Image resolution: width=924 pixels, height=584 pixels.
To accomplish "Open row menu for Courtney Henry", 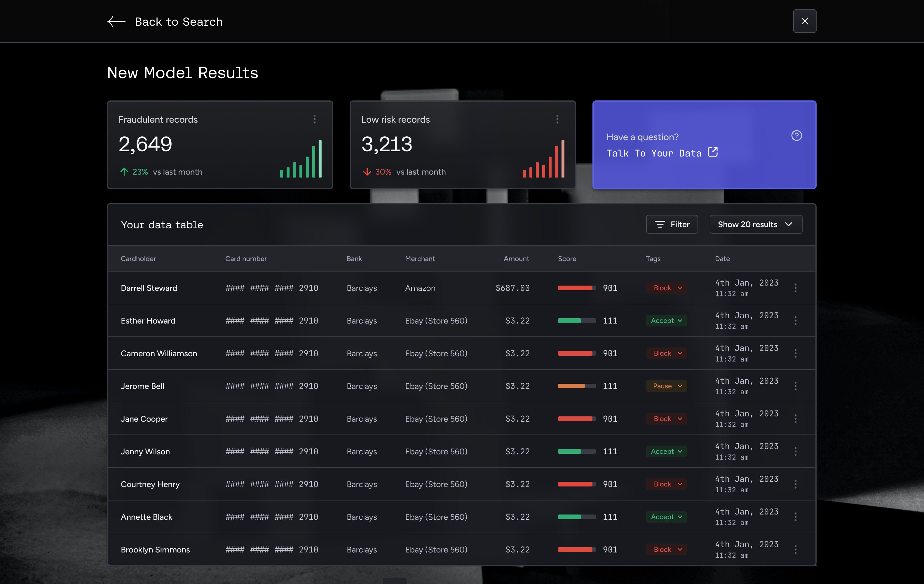I will click(796, 484).
